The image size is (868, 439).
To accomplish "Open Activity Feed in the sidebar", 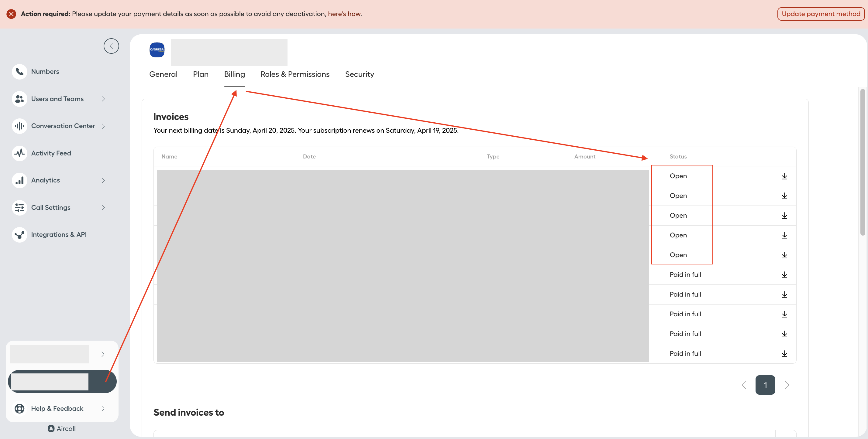I will point(51,153).
